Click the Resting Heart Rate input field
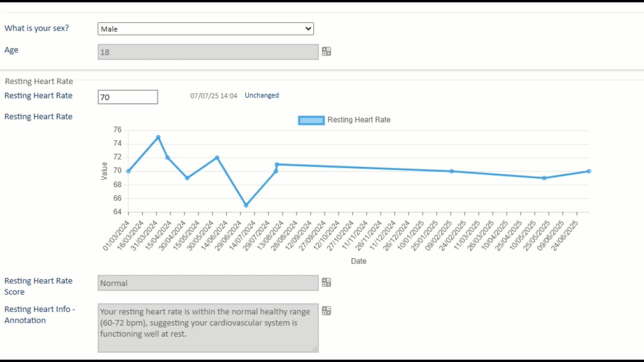The image size is (644, 362). 127,97
